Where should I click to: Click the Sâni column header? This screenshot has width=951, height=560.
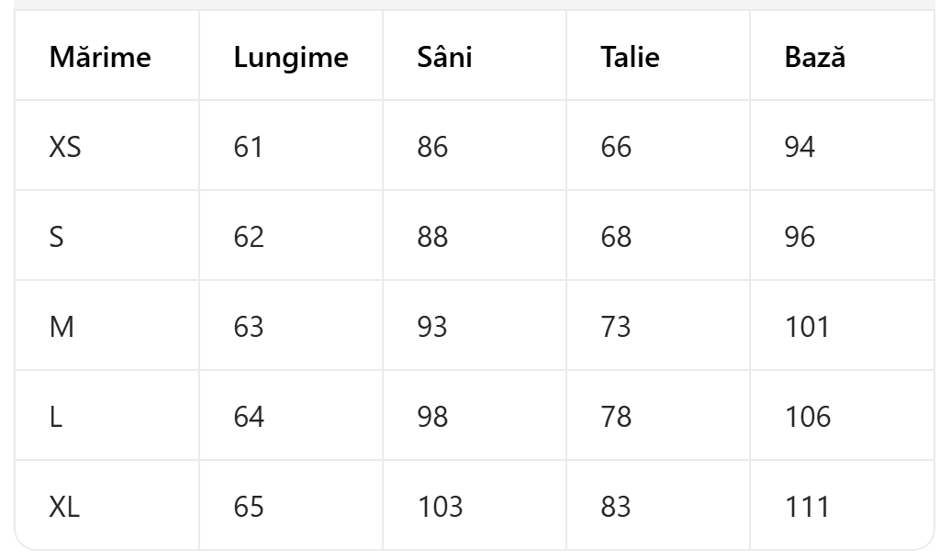(x=445, y=58)
